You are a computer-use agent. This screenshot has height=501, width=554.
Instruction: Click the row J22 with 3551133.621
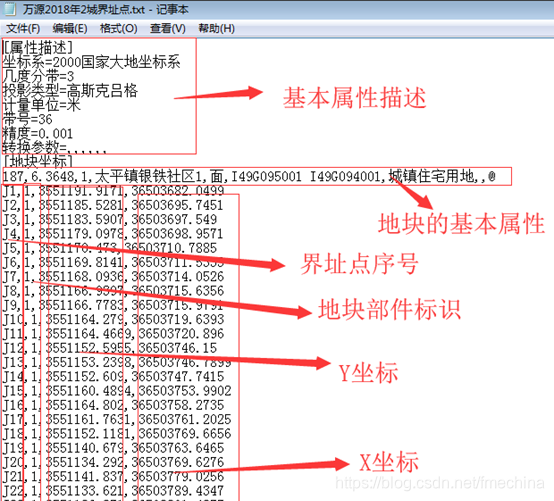[113, 491]
